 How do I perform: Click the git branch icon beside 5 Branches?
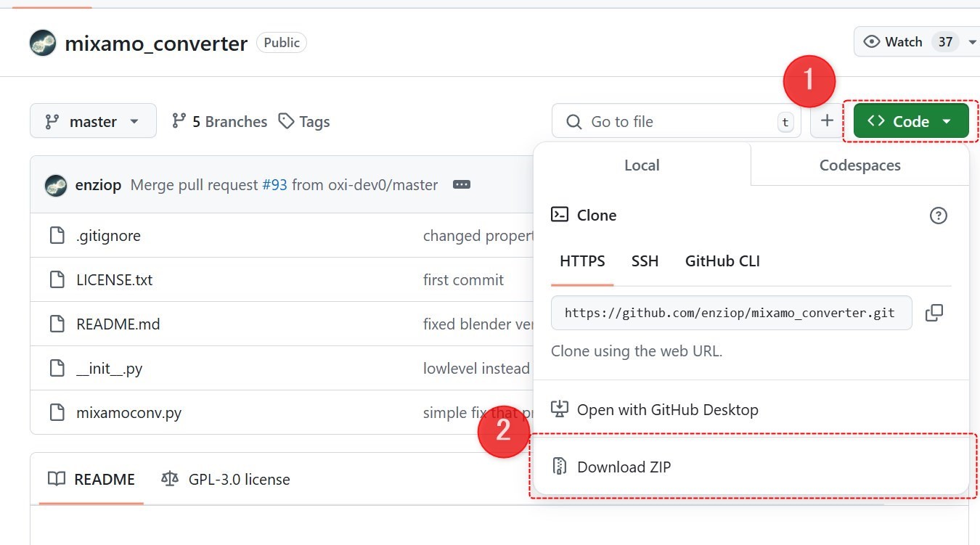pyautogui.click(x=179, y=121)
